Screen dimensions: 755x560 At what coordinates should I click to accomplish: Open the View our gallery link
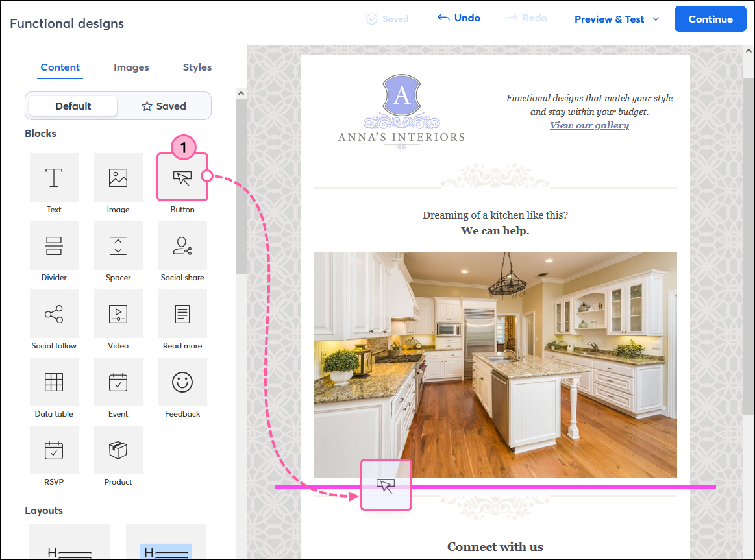589,125
